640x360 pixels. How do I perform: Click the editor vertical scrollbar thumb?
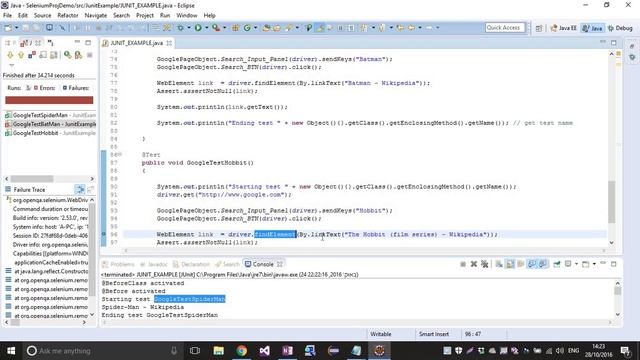click(611, 202)
